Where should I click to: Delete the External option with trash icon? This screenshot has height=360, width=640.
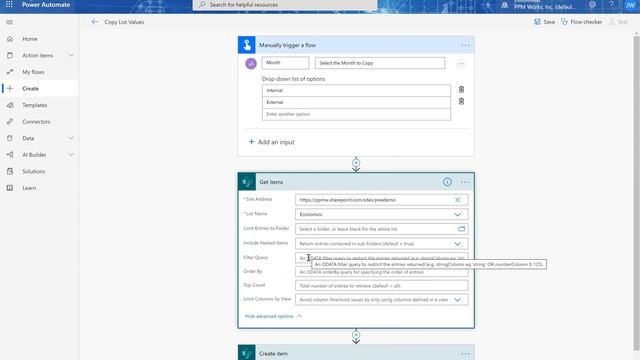461,101
